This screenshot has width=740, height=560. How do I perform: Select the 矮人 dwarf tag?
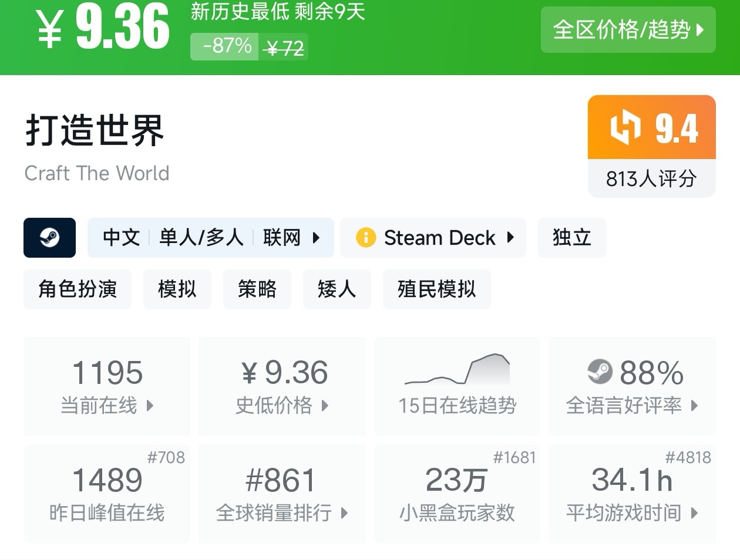tap(337, 289)
